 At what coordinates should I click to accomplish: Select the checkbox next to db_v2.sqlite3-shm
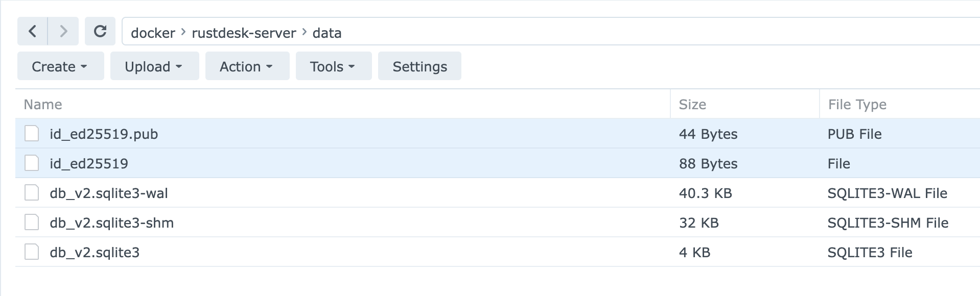(x=32, y=223)
